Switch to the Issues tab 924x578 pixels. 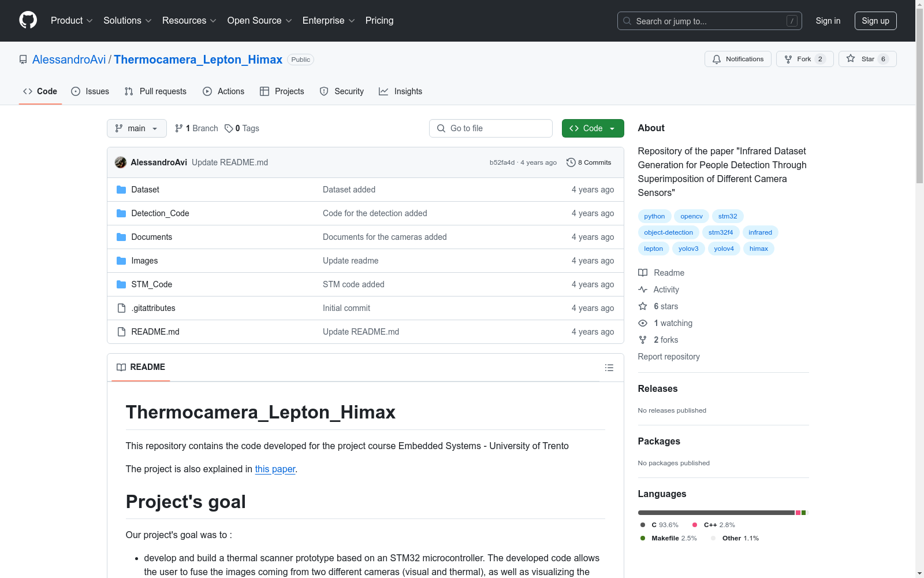[x=90, y=91]
